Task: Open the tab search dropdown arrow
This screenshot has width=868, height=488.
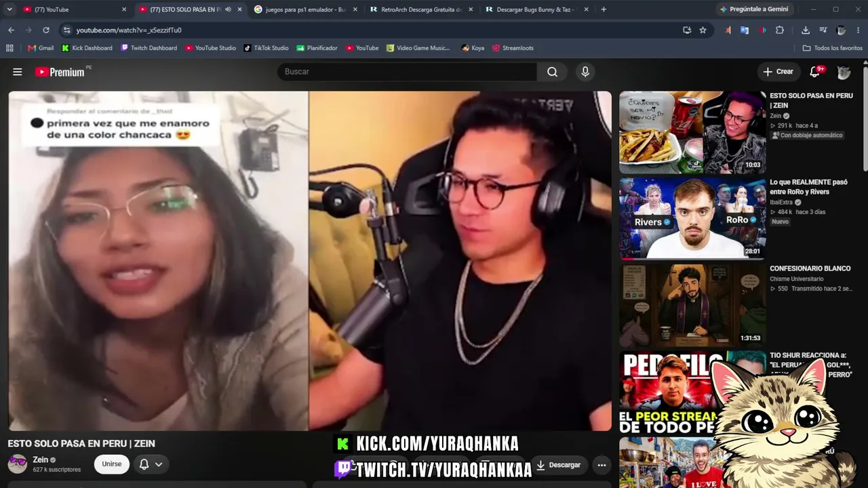Action: point(9,9)
